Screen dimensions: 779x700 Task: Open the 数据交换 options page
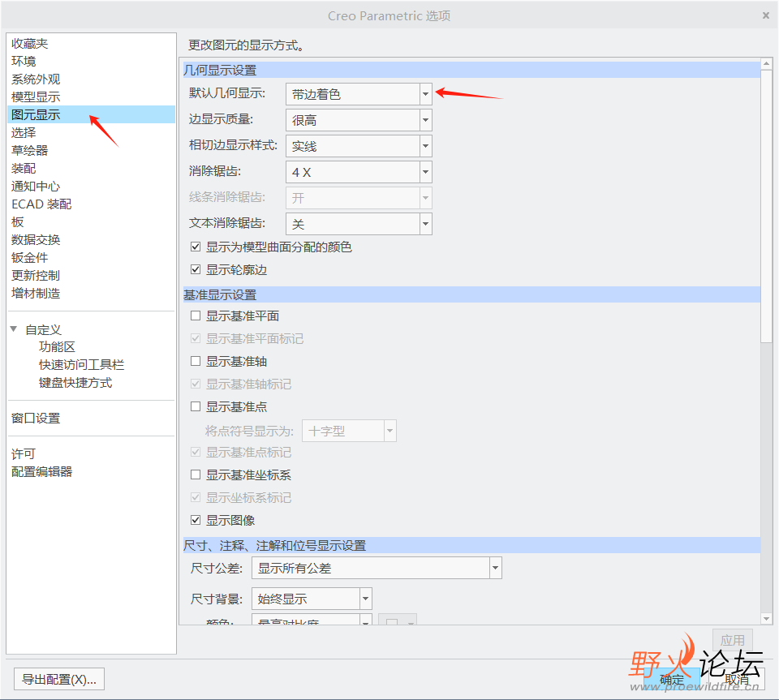pos(36,240)
